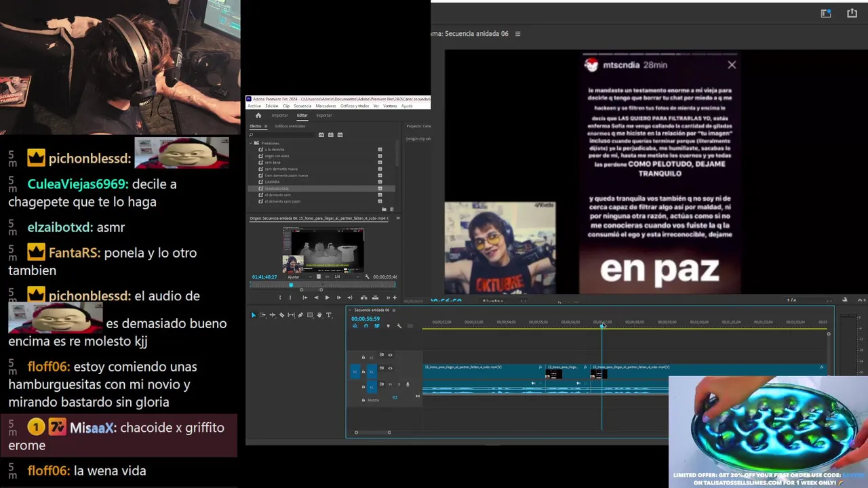Select the Rectangle tool
Screen dimensions: 868x488
310,315
